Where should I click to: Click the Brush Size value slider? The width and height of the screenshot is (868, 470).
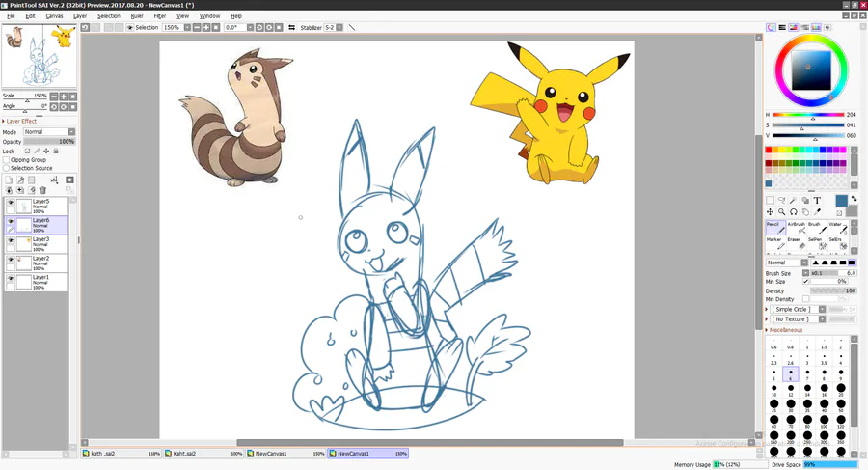coord(833,273)
